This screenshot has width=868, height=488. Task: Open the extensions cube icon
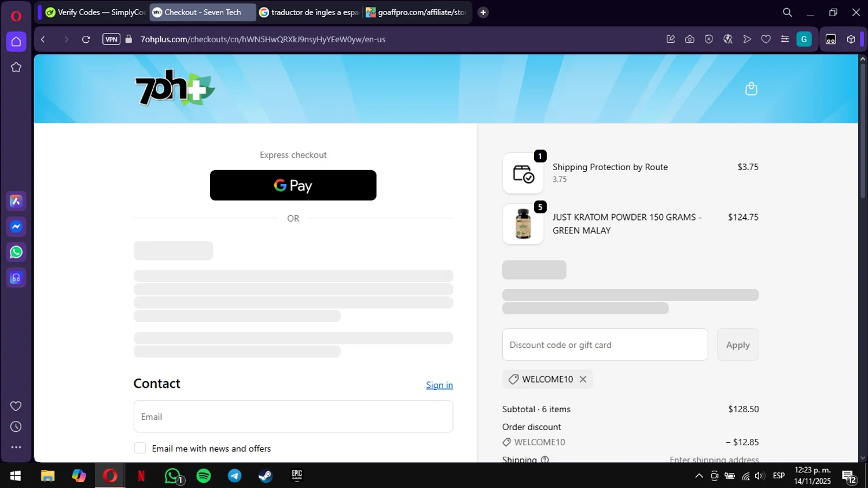pos(851,39)
